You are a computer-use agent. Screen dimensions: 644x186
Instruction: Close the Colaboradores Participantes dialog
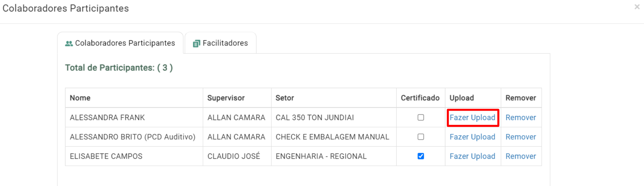pos(637,7)
